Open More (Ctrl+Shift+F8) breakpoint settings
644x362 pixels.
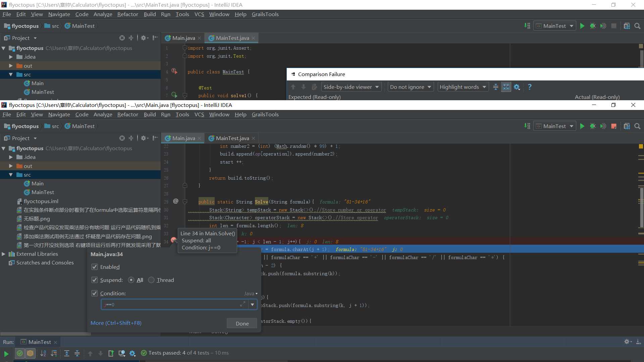click(116, 323)
